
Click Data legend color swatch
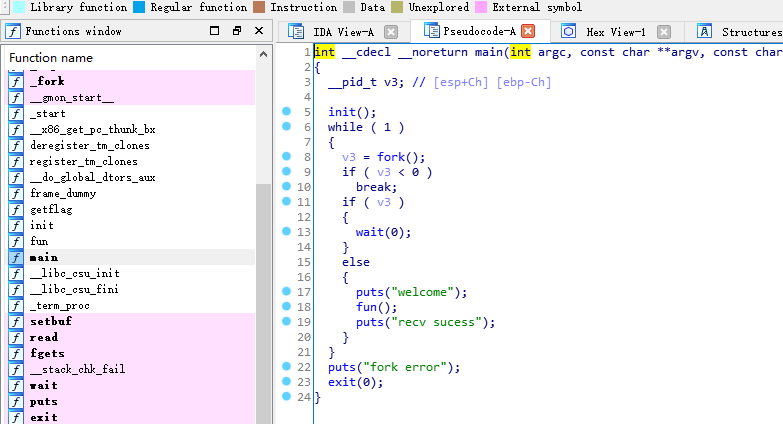coord(349,7)
